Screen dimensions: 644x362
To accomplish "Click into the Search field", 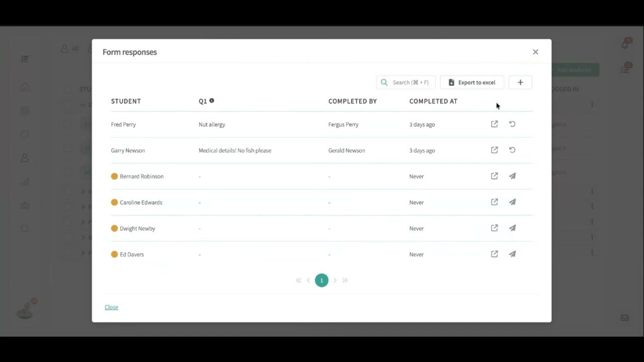I will 406,82.
